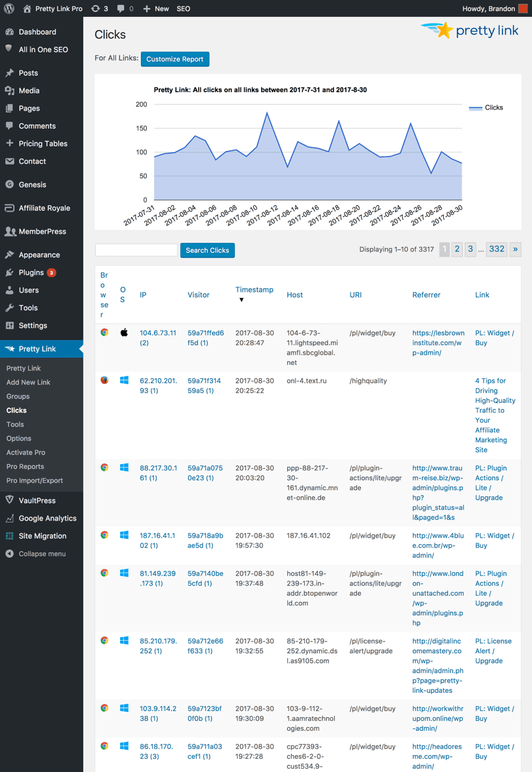Sort table by Visitor column header
532x772 pixels.
(x=198, y=295)
